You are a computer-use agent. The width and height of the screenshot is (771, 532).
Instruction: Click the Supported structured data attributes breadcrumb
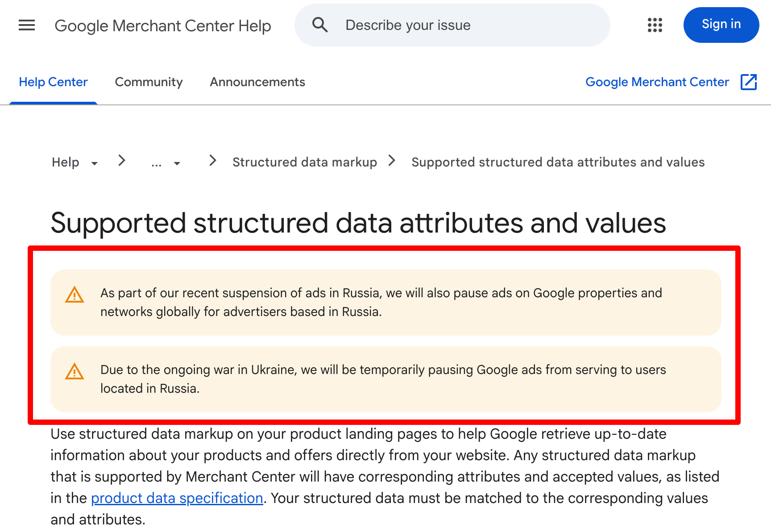[x=558, y=162]
